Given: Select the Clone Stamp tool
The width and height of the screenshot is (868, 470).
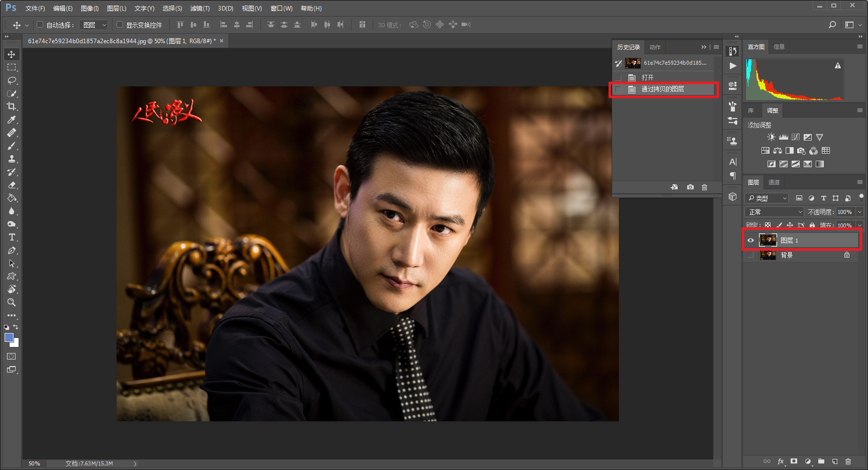Looking at the screenshot, I should click(x=12, y=159).
